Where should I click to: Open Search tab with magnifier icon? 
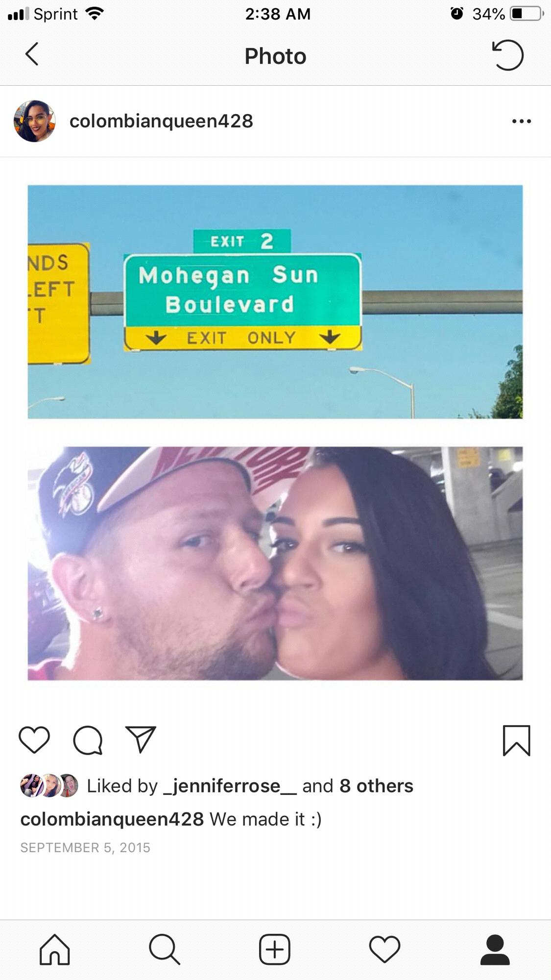click(165, 949)
